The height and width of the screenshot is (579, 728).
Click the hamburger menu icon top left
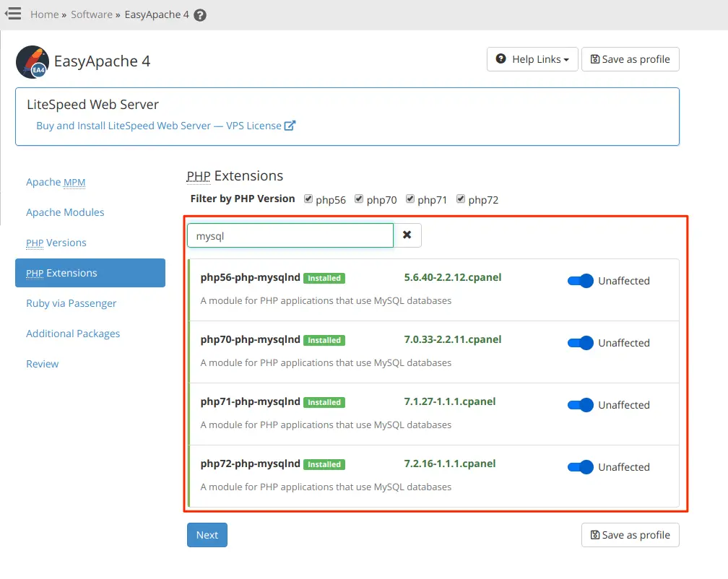12,13
